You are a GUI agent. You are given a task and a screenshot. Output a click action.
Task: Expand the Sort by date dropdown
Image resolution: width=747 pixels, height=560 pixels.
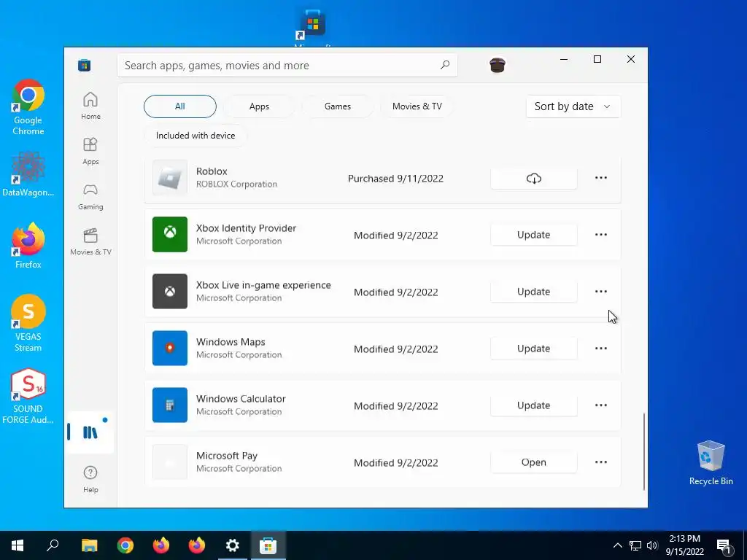(573, 106)
